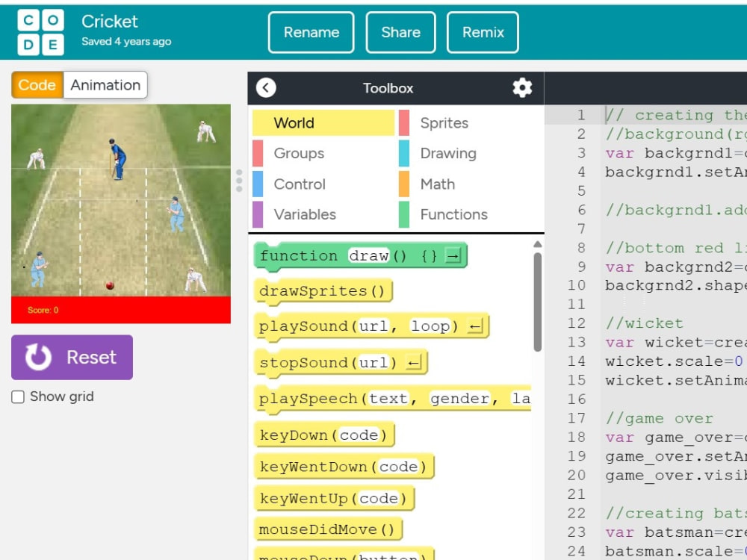Click line 14 'wicket.scale' code
The width and height of the screenshot is (747, 560).
point(674,361)
